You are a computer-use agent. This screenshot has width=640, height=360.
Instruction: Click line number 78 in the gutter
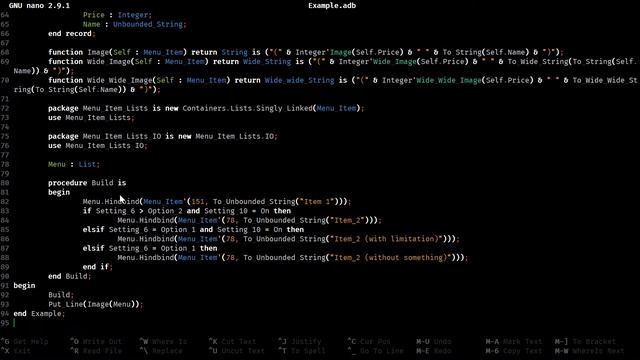[5, 164]
